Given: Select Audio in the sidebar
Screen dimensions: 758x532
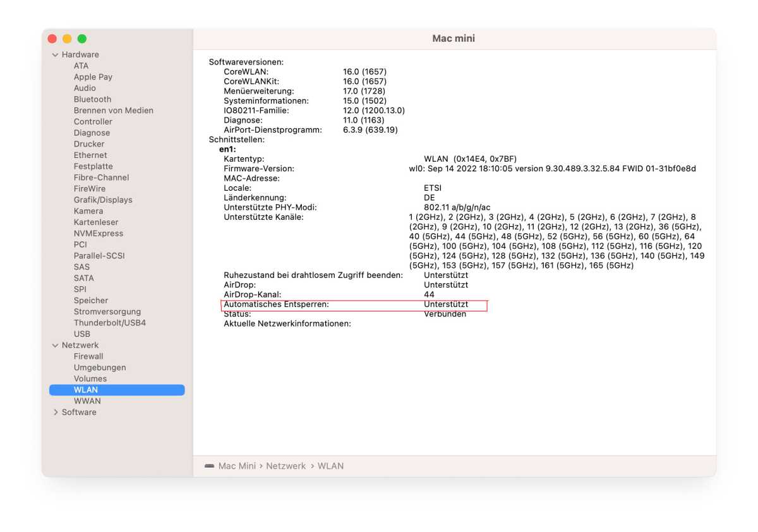Looking at the screenshot, I should pos(85,88).
